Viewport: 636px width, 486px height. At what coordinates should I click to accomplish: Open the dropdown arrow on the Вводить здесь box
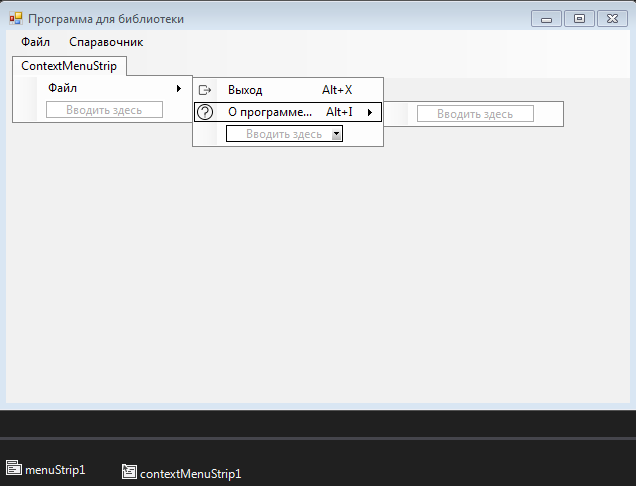tap(337, 134)
